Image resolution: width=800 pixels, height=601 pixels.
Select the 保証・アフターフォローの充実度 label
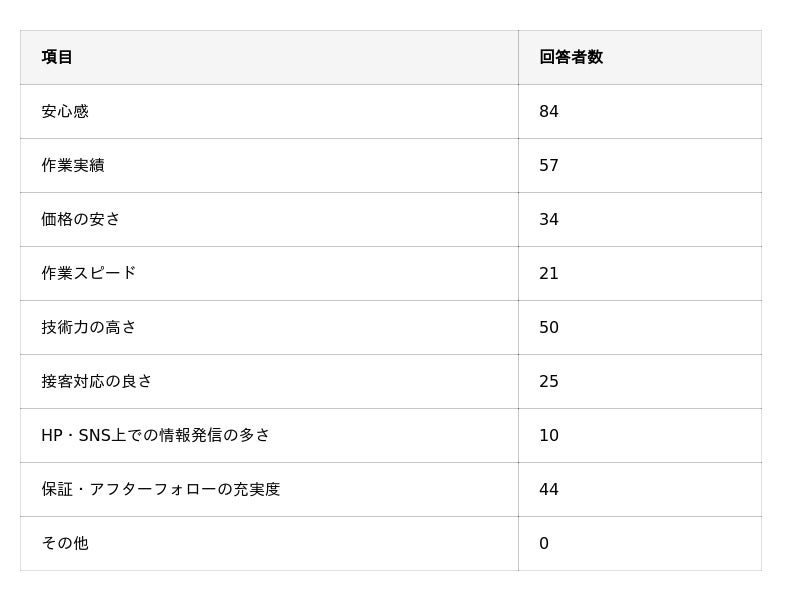pos(161,489)
